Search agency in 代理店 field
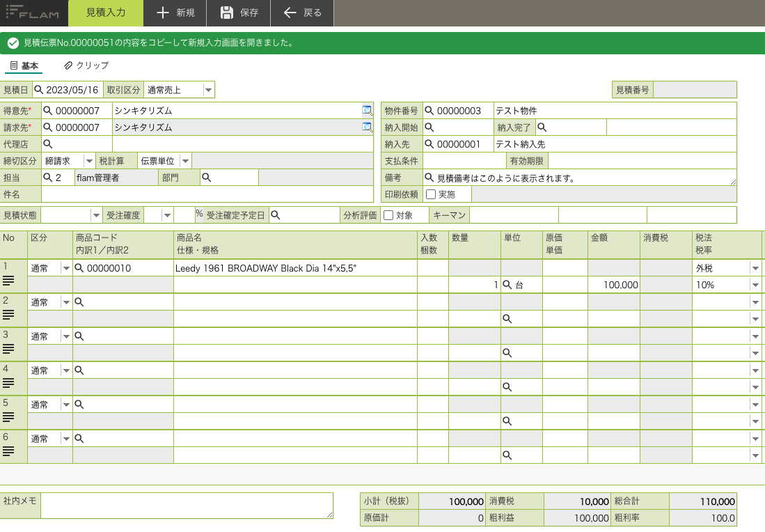This screenshot has width=765, height=532. tap(48, 144)
